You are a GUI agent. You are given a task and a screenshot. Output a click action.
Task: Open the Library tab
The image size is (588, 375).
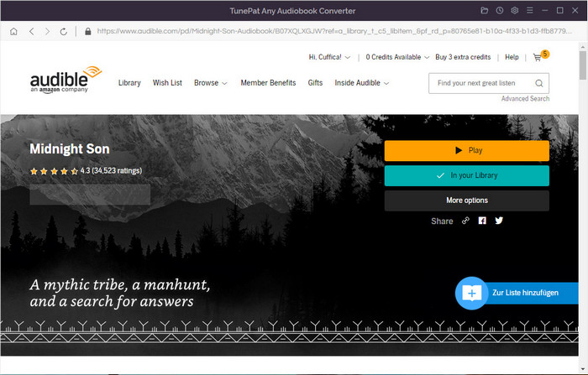[129, 83]
